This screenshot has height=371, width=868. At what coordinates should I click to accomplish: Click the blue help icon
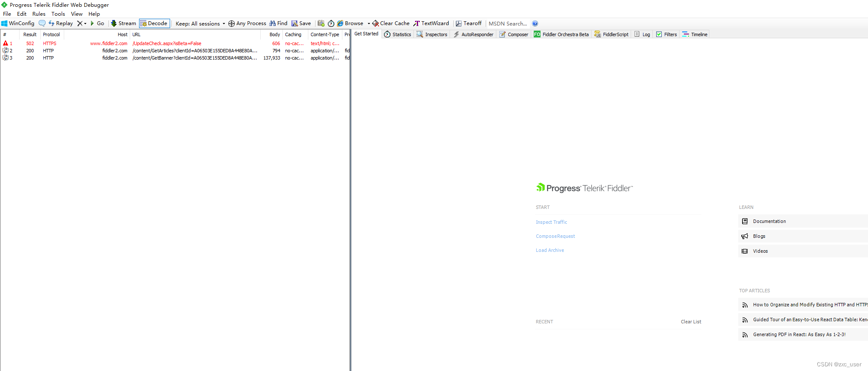click(535, 23)
